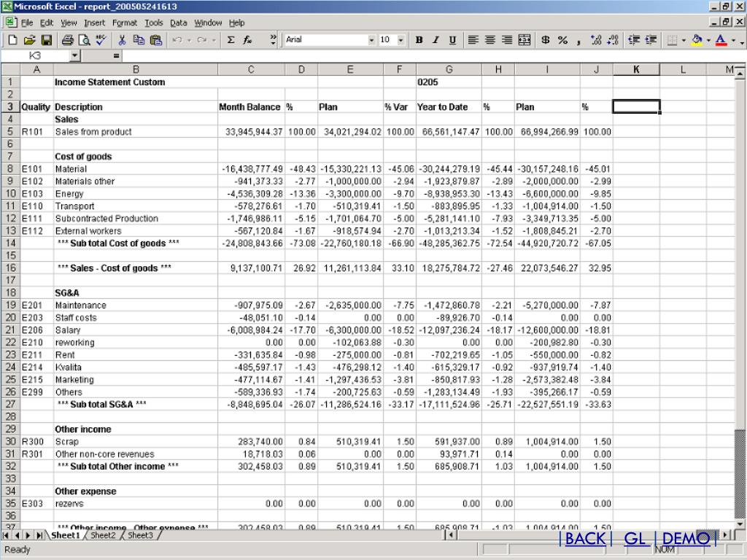This screenshot has width=747, height=560.
Task: Apply borders to selected cells
Action: (672, 40)
